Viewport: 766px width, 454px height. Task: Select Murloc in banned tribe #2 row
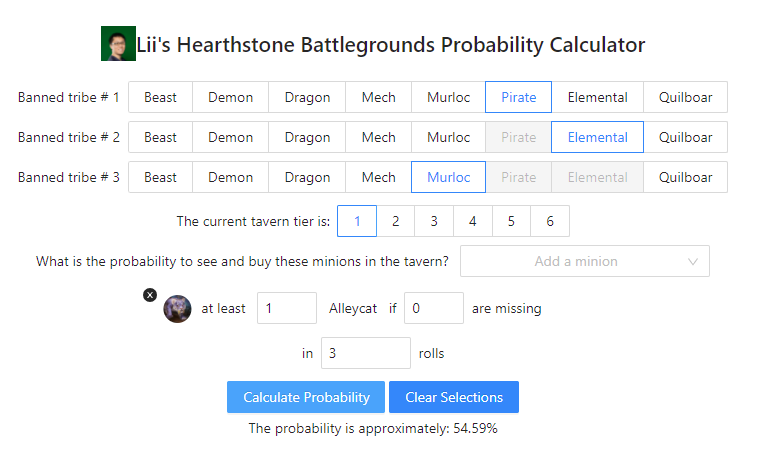tap(448, 137)
